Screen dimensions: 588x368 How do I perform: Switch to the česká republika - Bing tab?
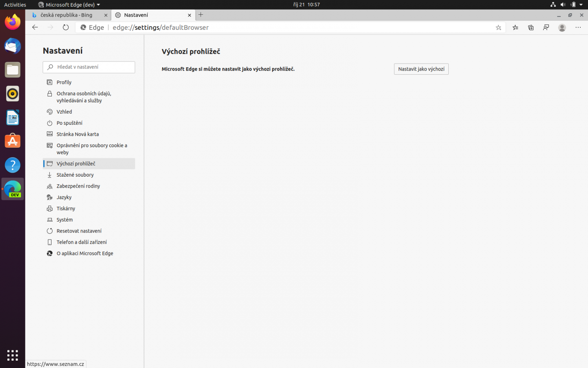[x=66, y=15]
